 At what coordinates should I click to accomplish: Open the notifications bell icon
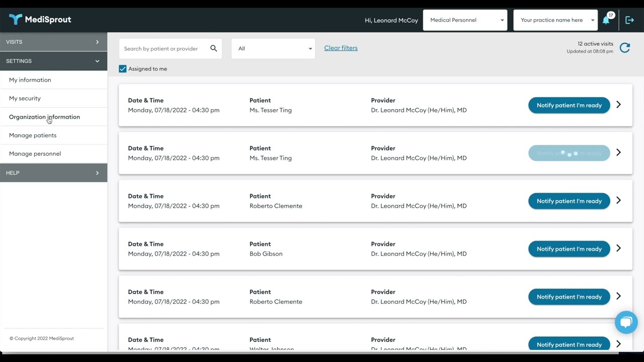pos(606,20)
